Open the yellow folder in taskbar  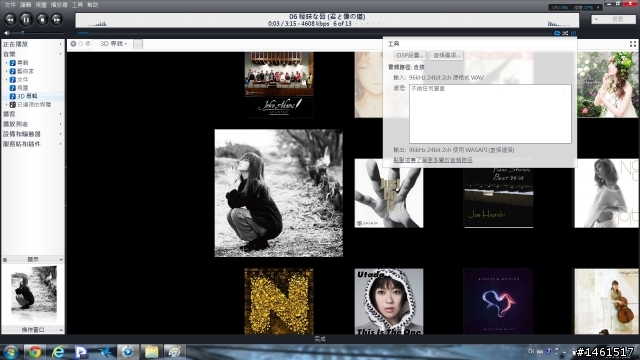click(151, 351)
